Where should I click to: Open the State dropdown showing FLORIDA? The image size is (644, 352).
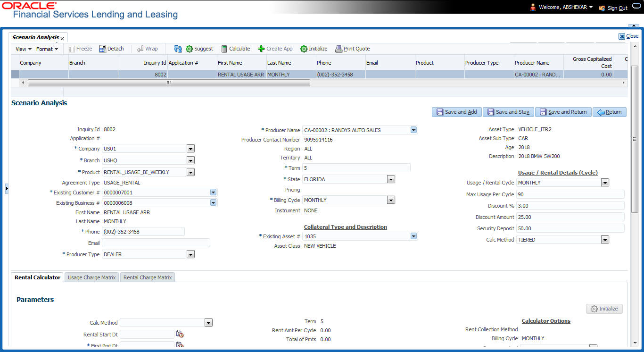tap(391, 179)
